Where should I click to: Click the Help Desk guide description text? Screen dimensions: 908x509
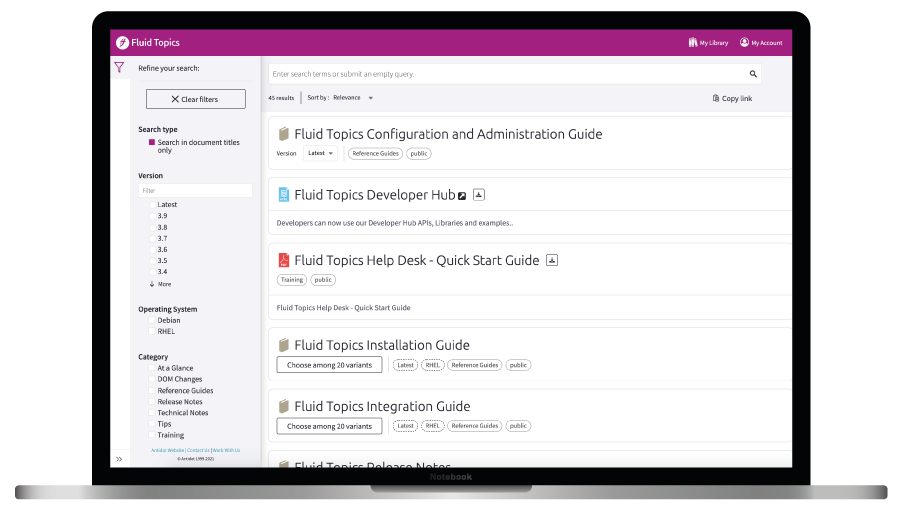pyautogui.click(x=343, y=307)
